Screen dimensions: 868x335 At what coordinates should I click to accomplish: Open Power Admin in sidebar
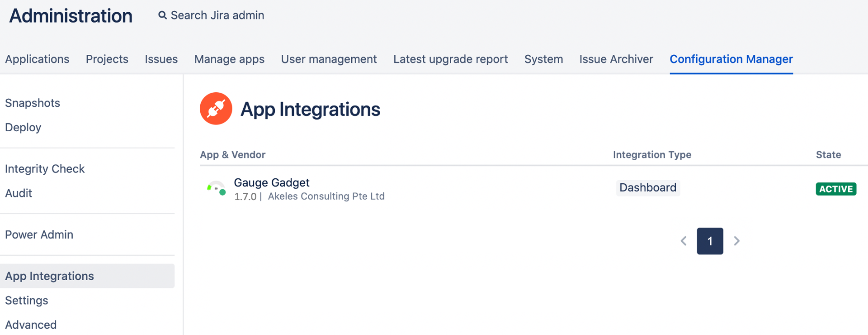tap(39, 235)
